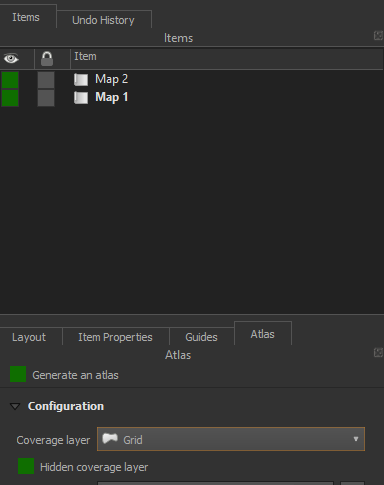384x485 pixels.
Task: Toggle visibility of Map 2
Action: coord(10,80)
